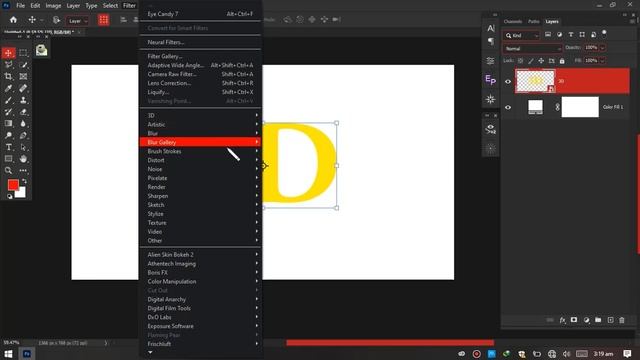Reset default foreground and background colors icon

(x=9, y=197)
